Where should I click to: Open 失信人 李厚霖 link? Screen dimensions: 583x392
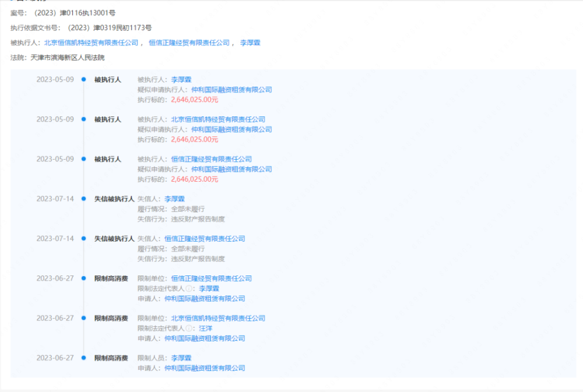[174, 199]
